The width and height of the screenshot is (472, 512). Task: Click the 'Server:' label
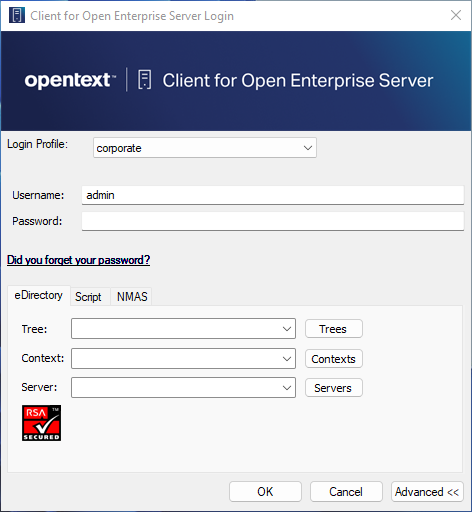(39, 387)
